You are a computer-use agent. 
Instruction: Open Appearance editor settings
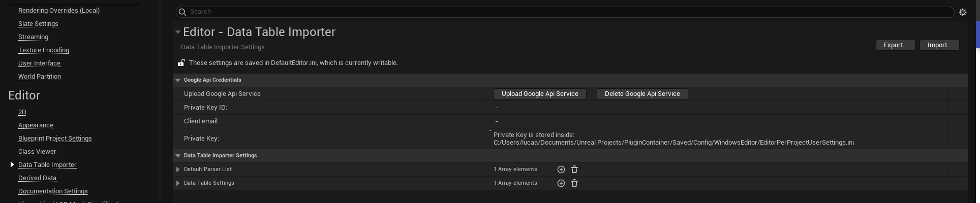coord(36,125)
